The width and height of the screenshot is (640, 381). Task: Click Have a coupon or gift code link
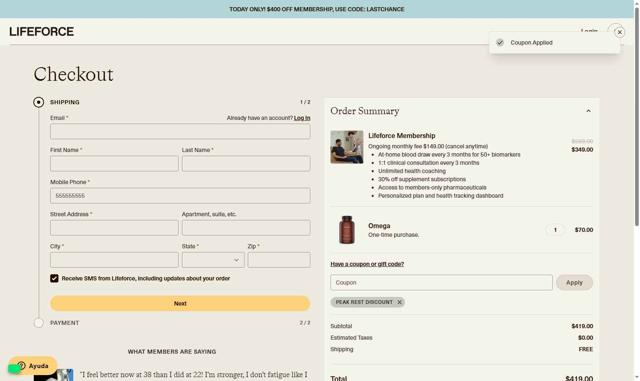tap(367, 264)
